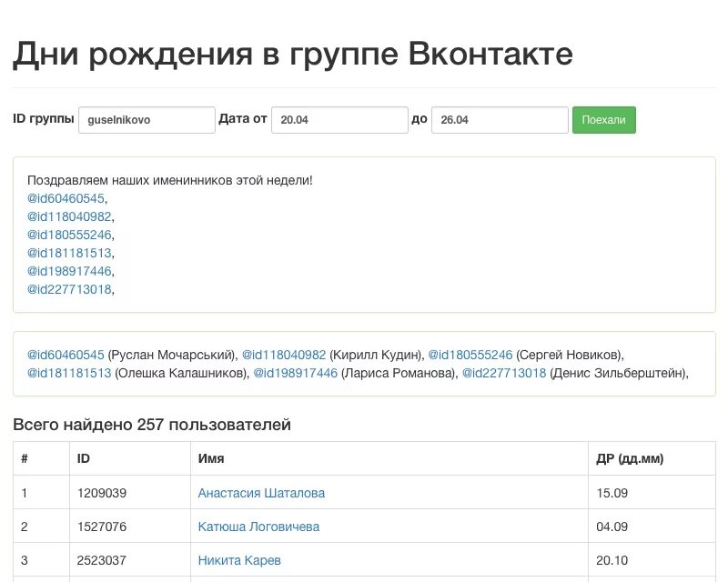This screenshot has height=582, width=728.
Task: Open @id227713018 link in the congratulation list
Action: click(x=70, y=289)
